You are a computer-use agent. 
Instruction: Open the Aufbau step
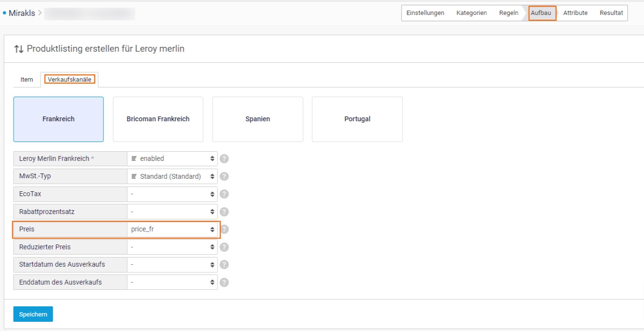click(541, 13)
